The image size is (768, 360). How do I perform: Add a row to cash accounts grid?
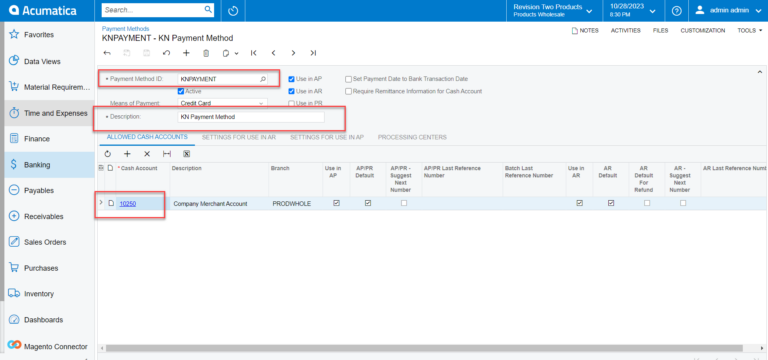[127, 154]
